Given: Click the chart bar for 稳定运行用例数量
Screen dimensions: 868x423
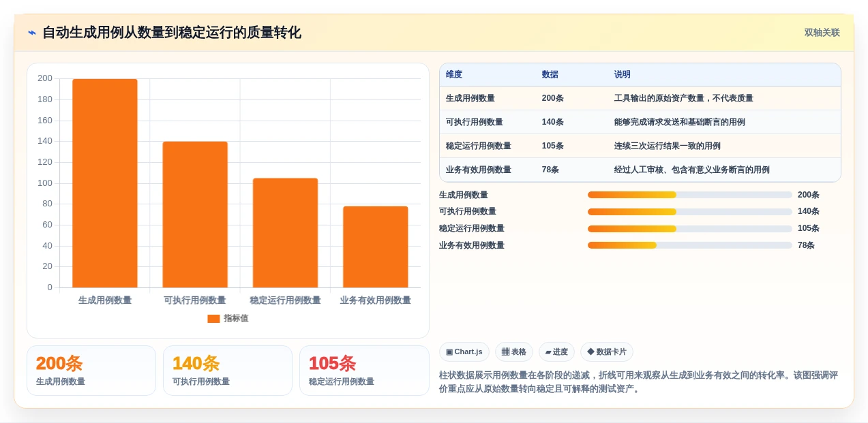Looking at the screenshot, I should click(285, 233).
